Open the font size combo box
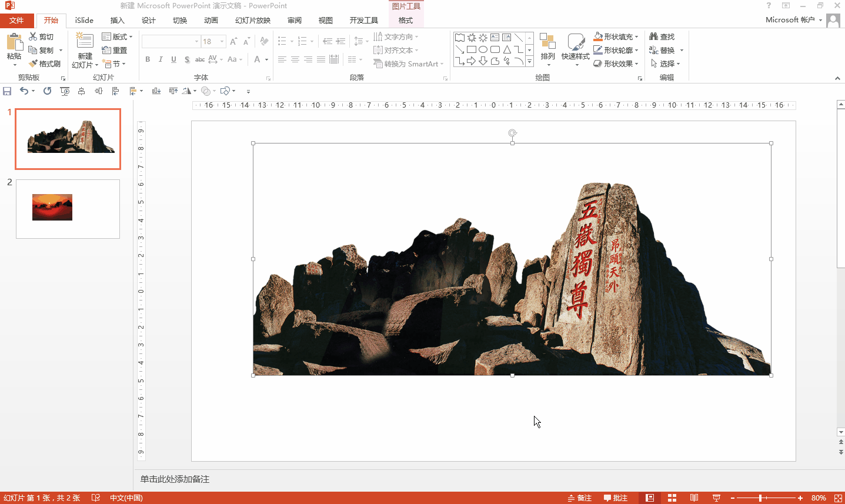This screenshot has height=504, width=845. [222, 42]
